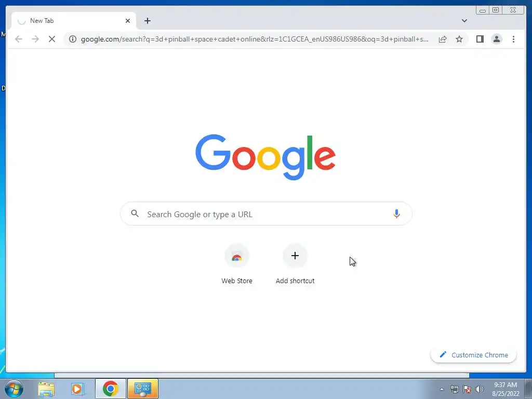This screenshot has height=399, width=532.
Task: Bookmark this tab with the star icon
Action: pyautogui.click(x=459, y=39)
